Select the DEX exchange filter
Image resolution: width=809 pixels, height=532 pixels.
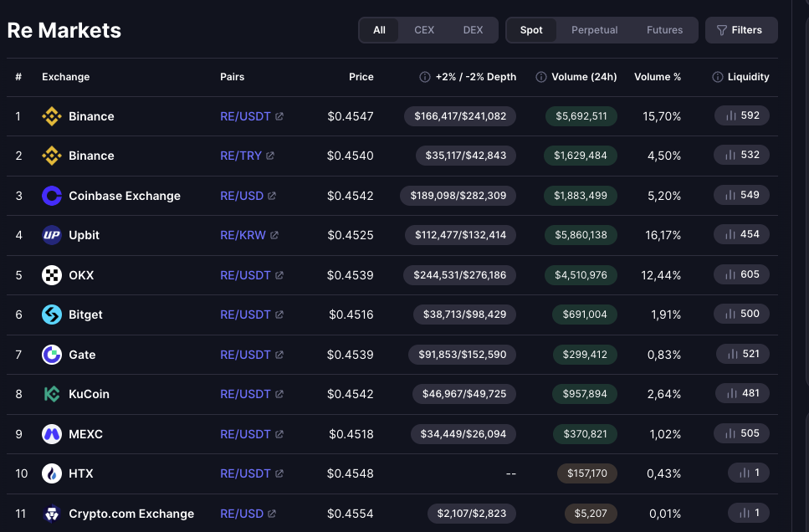[473, 30]
